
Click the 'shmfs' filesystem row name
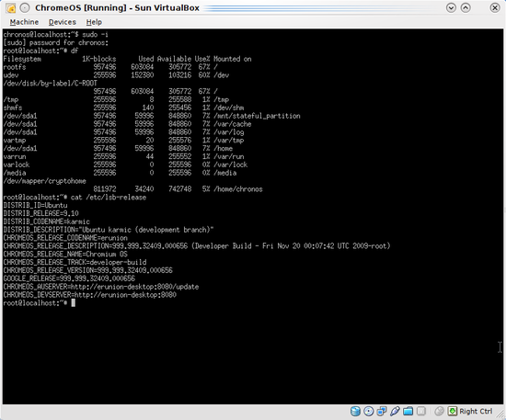[x=13, y=108]
